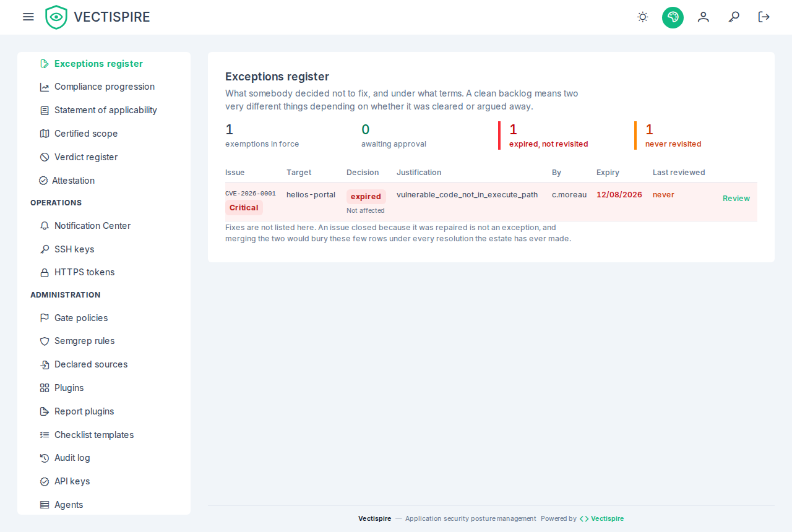Open the green palette theme picker
The height and width of the screenshot is (532, 792).
coord(673,17)
